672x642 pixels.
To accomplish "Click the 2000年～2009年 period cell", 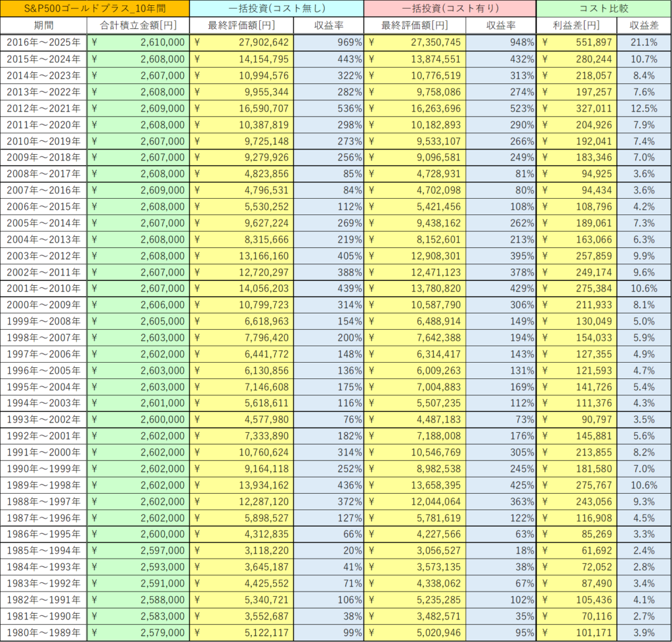I will click(44, 305).
